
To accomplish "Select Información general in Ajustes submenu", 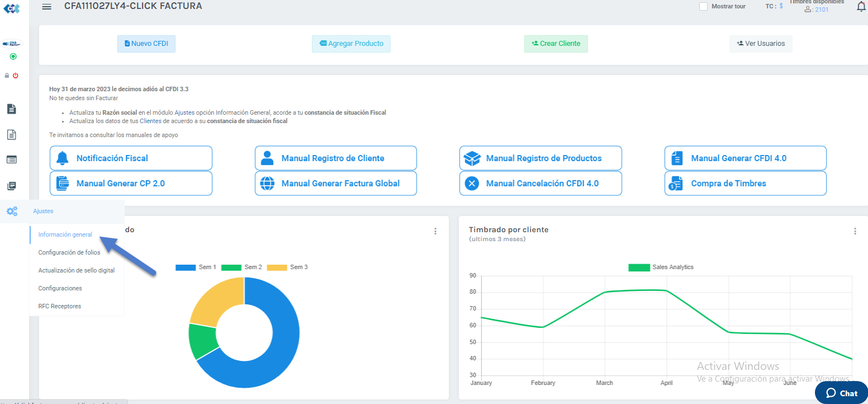I will coord(65,234).
